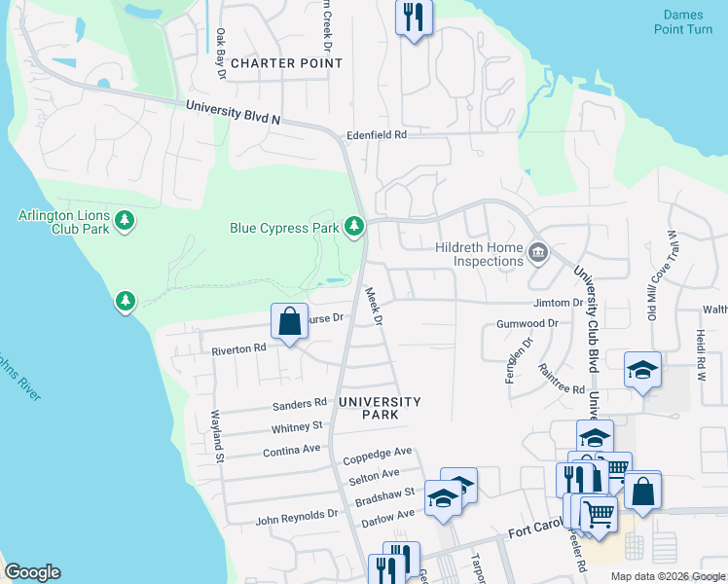Select the Hildreth Home Inspections text label
Screen dimensions: 728x584
(479, 254)
